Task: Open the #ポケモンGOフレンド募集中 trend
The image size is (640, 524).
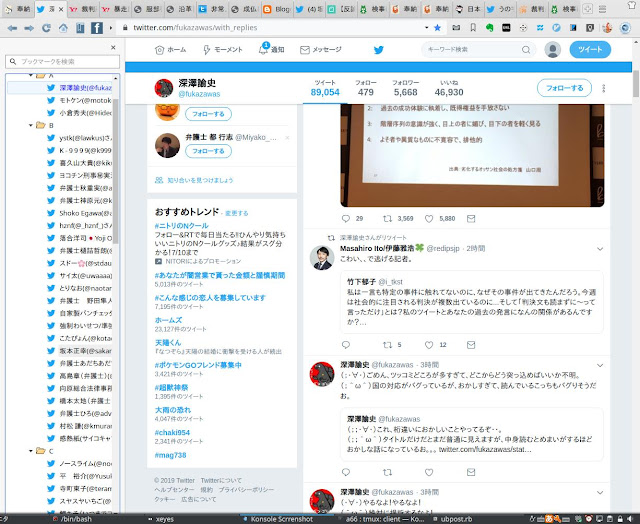Action: coord(198,365)
